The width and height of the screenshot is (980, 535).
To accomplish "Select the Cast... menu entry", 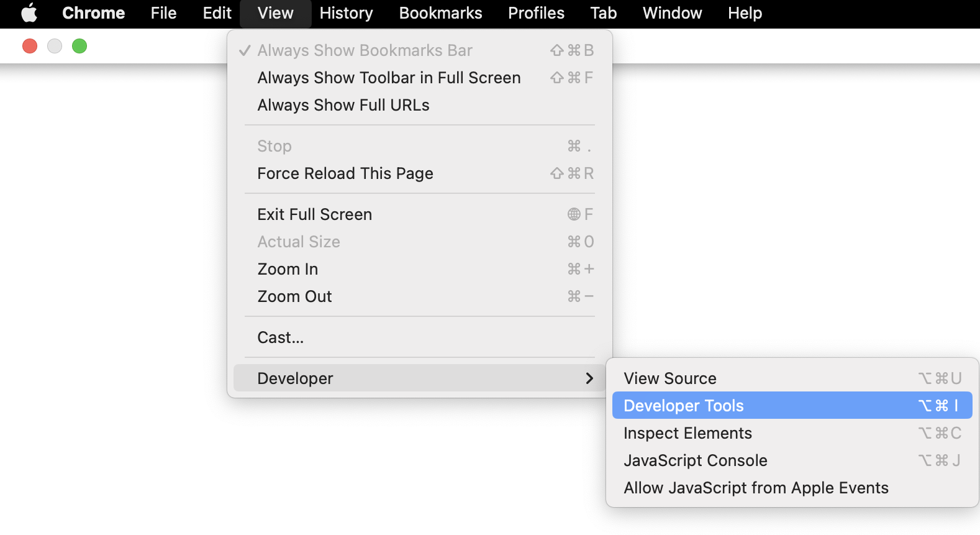I will [x=419, y=337].
